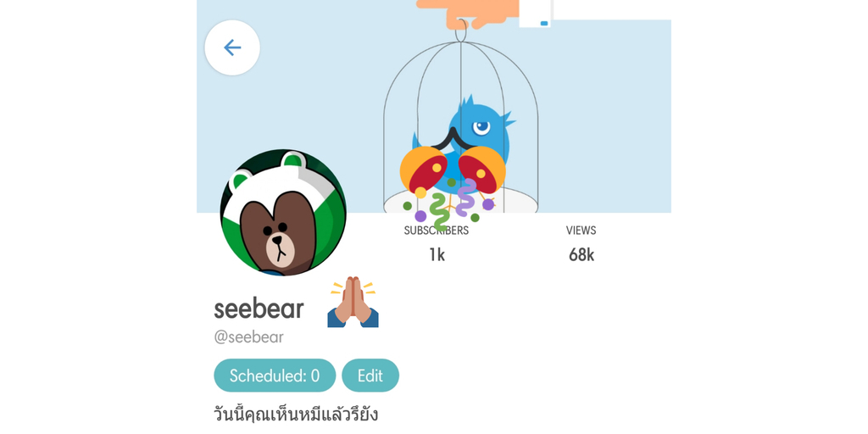The height and width of the screenshot is (434, 868).
Task: Click the right party popper emoji
Action: point(481,170)
